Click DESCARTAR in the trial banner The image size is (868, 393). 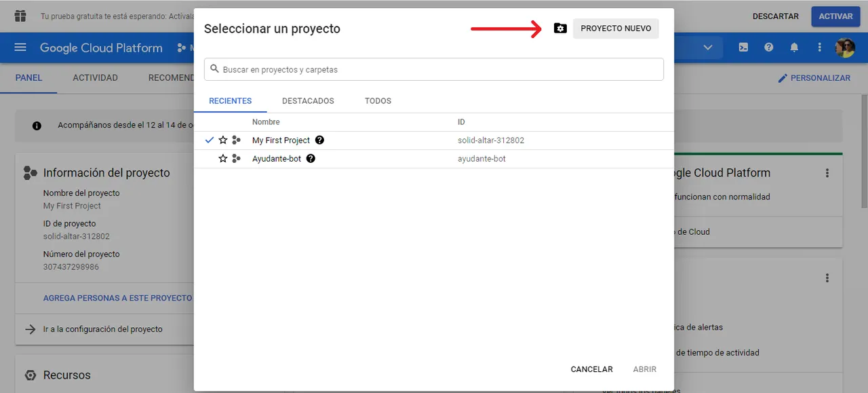click(x=776, y=16)
